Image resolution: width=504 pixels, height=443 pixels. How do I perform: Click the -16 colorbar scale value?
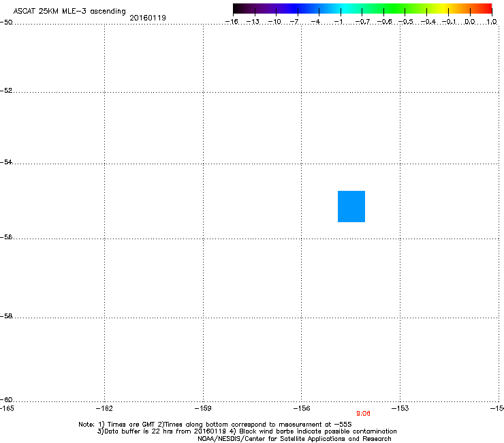[232, 22]
